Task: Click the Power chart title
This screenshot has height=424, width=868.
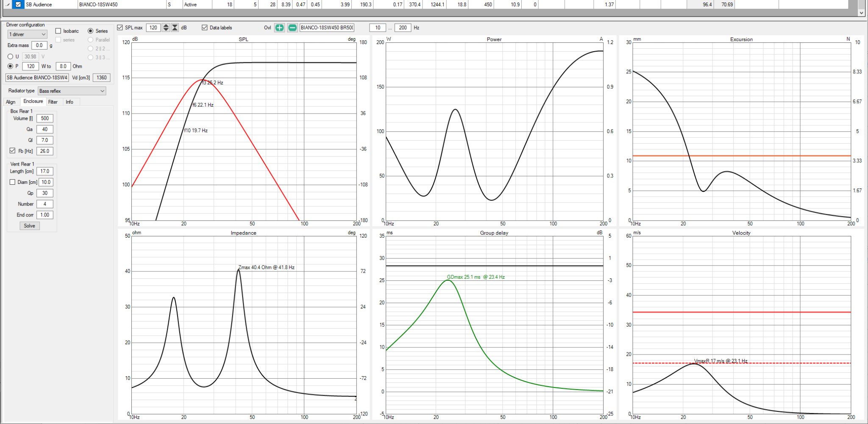Action: 494,39
